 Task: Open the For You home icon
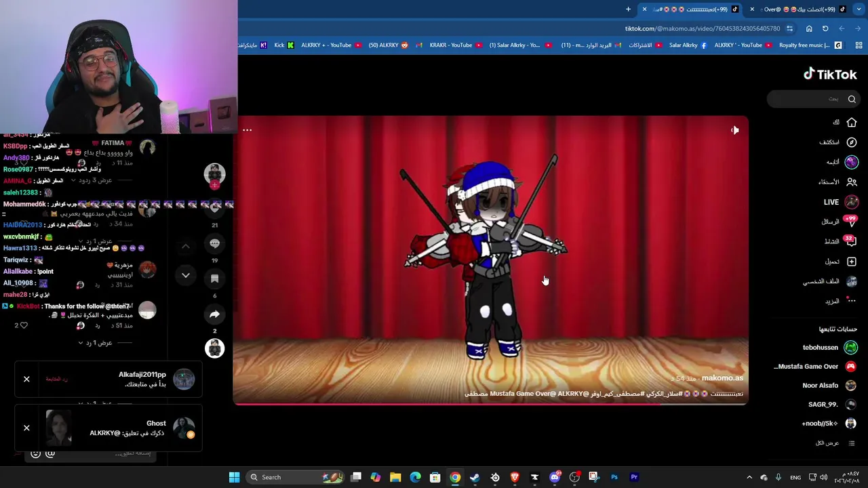point(852,123)
